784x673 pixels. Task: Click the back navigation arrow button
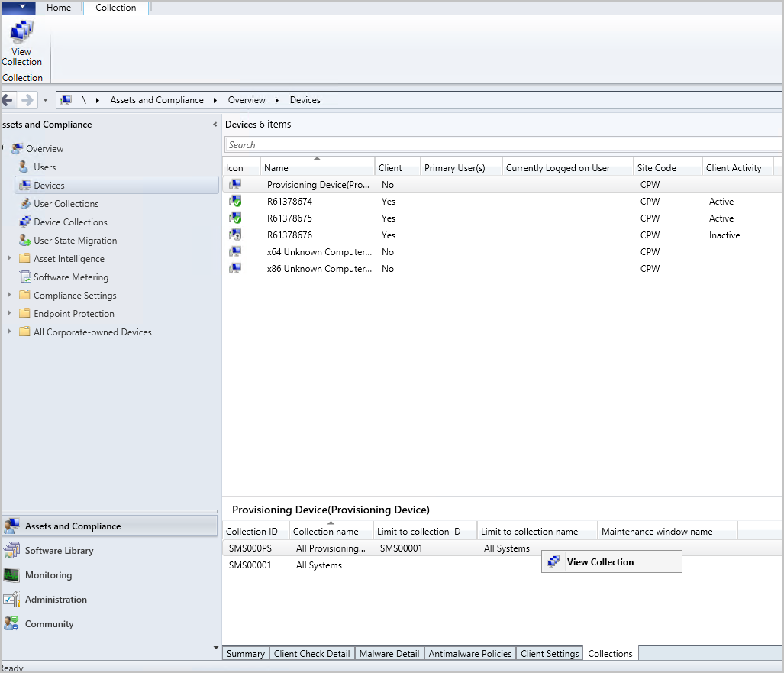coord(8,99)
